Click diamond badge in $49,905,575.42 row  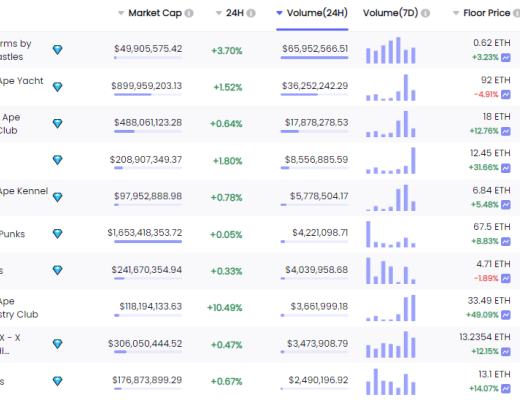[x=57, y=50]
